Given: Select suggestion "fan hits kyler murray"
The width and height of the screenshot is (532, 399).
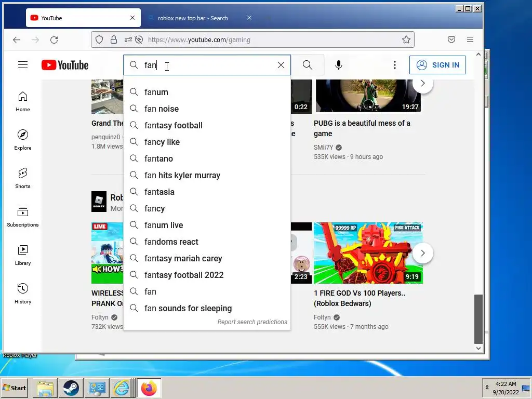Looking at the screenshot, I should point(207,176).
